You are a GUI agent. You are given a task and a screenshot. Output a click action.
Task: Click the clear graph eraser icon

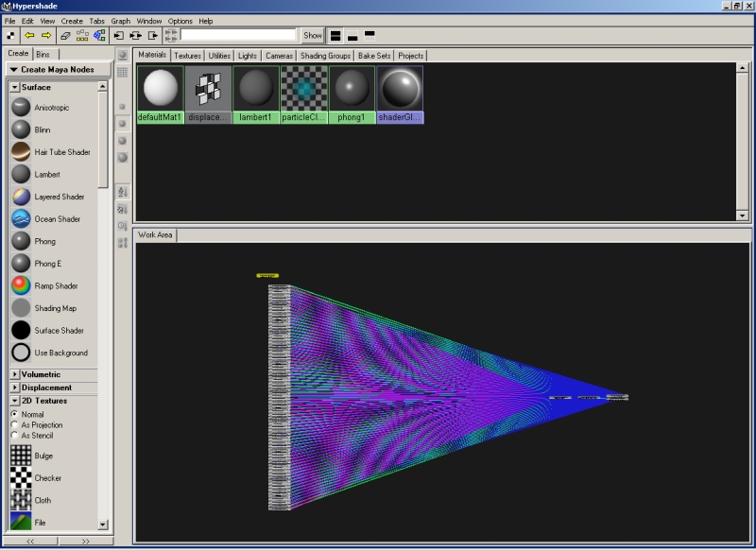click(x=65, y=35)
